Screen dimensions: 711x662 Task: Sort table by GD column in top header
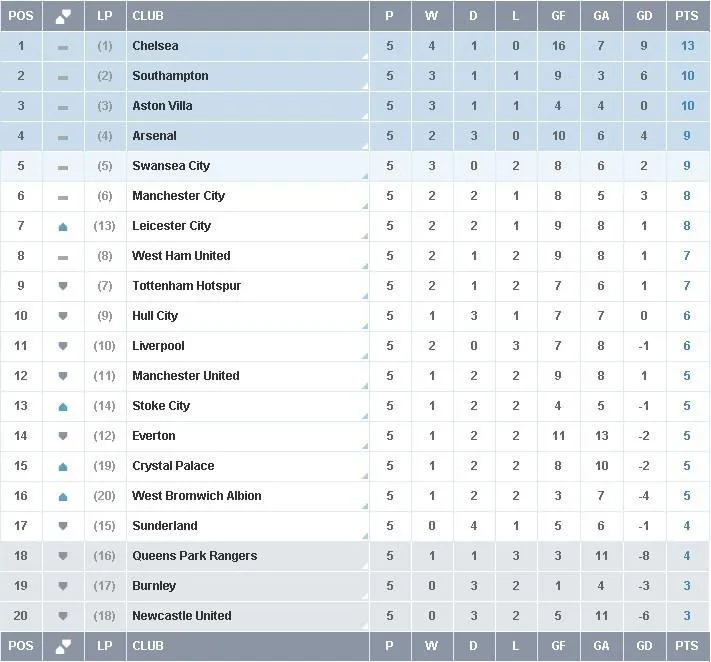click(644, 16)
